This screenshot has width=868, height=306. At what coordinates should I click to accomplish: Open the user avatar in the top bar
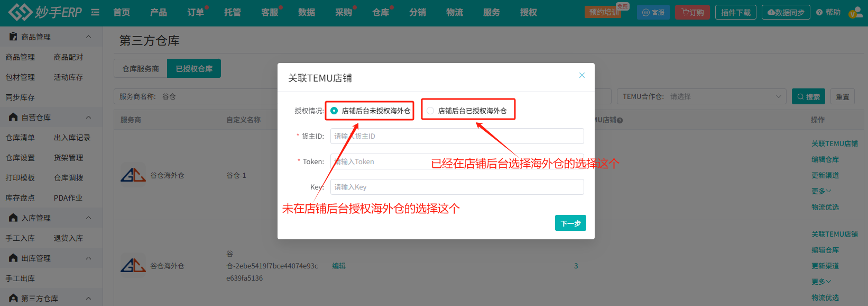[x=856, y=13]
